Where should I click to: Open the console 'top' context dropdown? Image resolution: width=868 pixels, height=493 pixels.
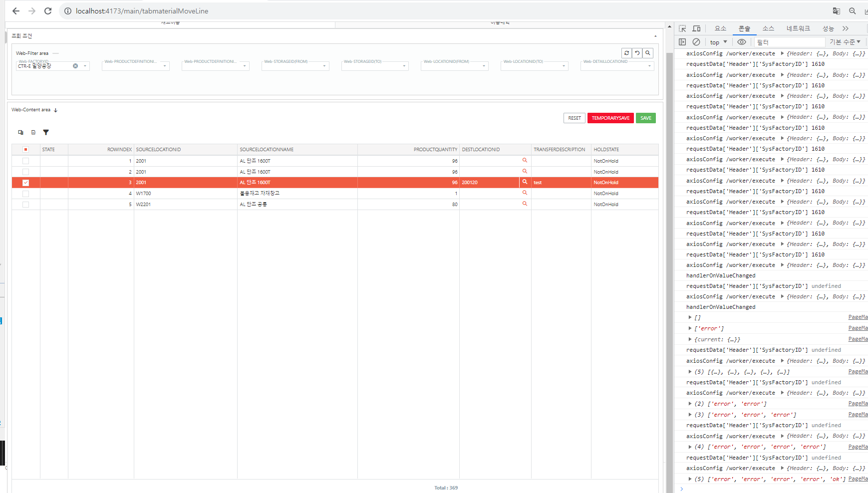[719, 42]
